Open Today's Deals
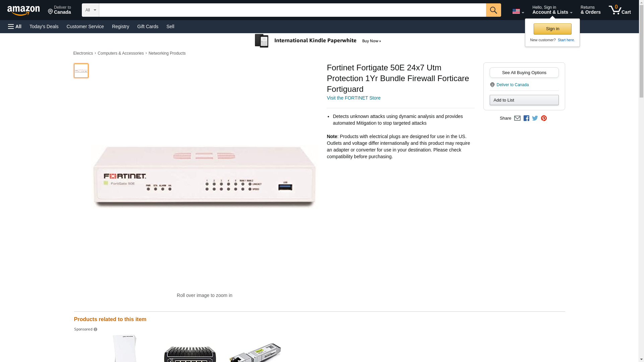Viewport: 644px width, 362px height. click(x=44, y=26)
